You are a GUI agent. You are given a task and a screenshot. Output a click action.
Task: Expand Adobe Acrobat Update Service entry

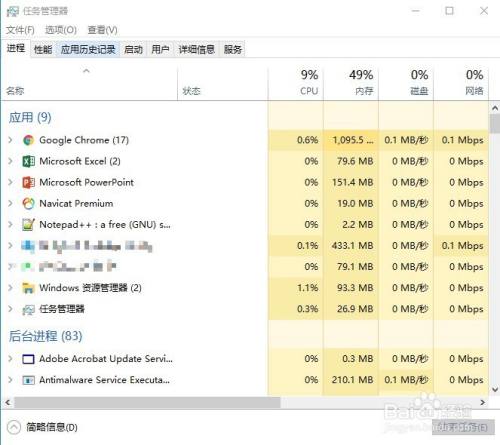tap(10, 359)
